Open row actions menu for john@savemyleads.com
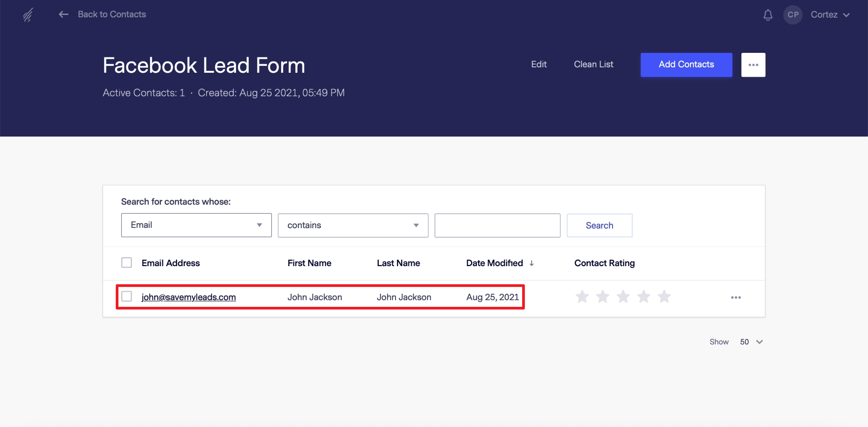The image size is (868, 427). pyautogui.click(x=736, y=297)
